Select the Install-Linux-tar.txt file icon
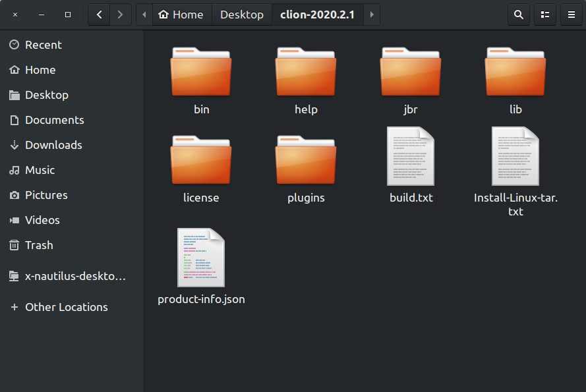This screenshot has width=586, height=392. pyautogui.click(x=515, y=156)
